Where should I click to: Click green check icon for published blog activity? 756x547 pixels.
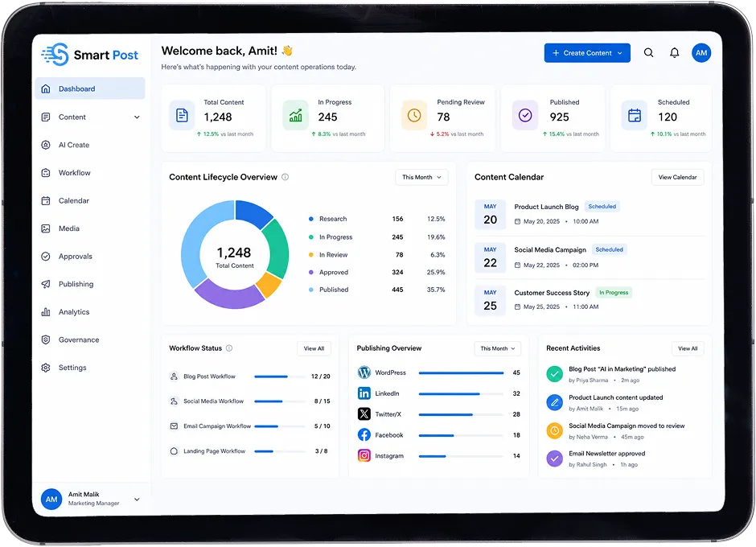(x=554, y=374)
